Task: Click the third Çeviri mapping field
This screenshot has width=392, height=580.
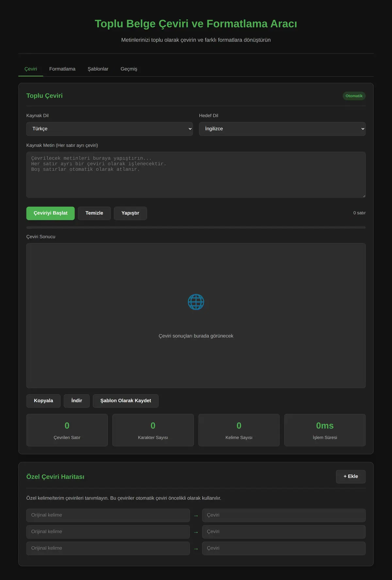Action: coord(284,548)
